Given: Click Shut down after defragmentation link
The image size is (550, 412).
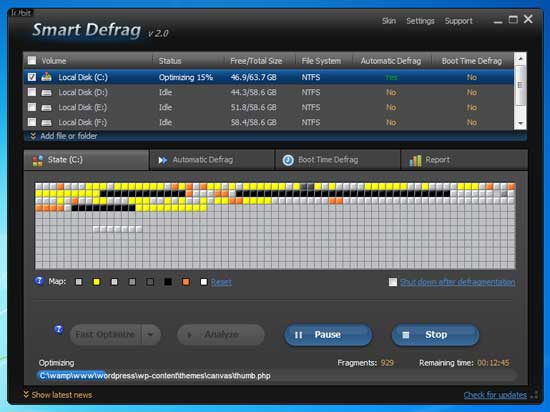Looking at the screenshot, I should pyautogui.click(x=457, y=282).
